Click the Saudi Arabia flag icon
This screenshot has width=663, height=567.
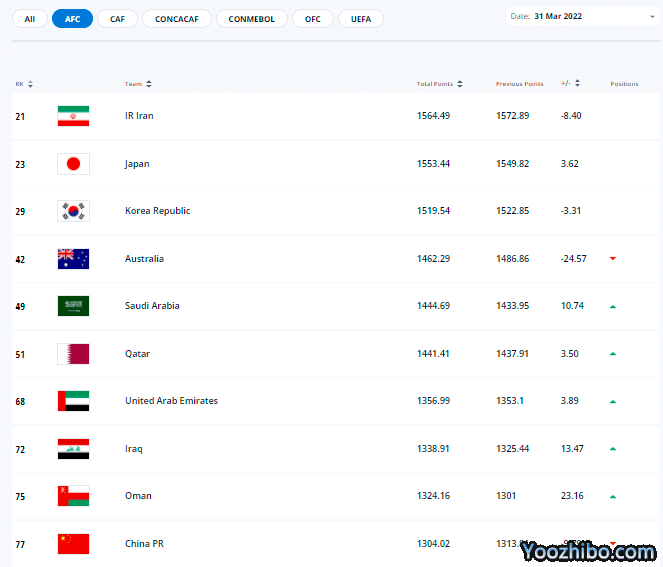click(73, 306)
